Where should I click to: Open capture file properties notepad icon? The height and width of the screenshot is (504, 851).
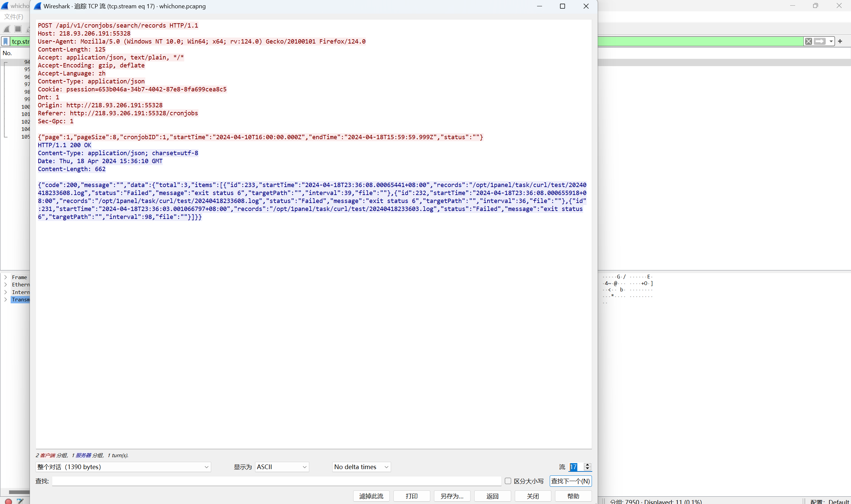[x=20, y=501]
